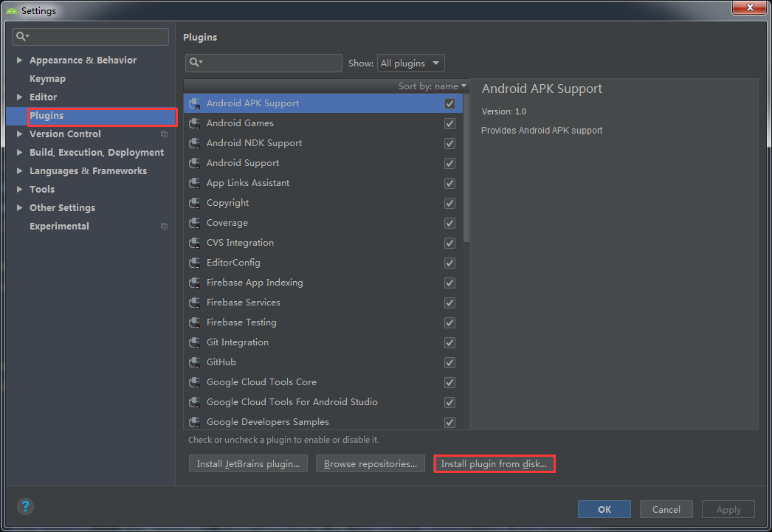Expand the Editor settings node
Screen dimensions: 772x532
19,97
